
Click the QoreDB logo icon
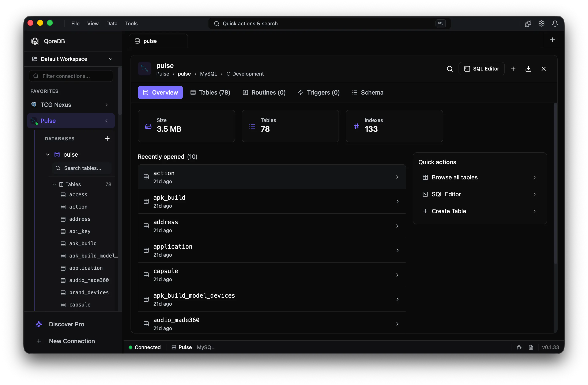coord(35,41)
